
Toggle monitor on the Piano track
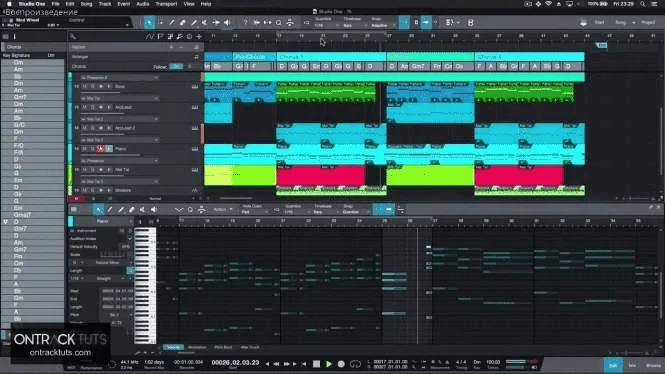pos(109,149)
